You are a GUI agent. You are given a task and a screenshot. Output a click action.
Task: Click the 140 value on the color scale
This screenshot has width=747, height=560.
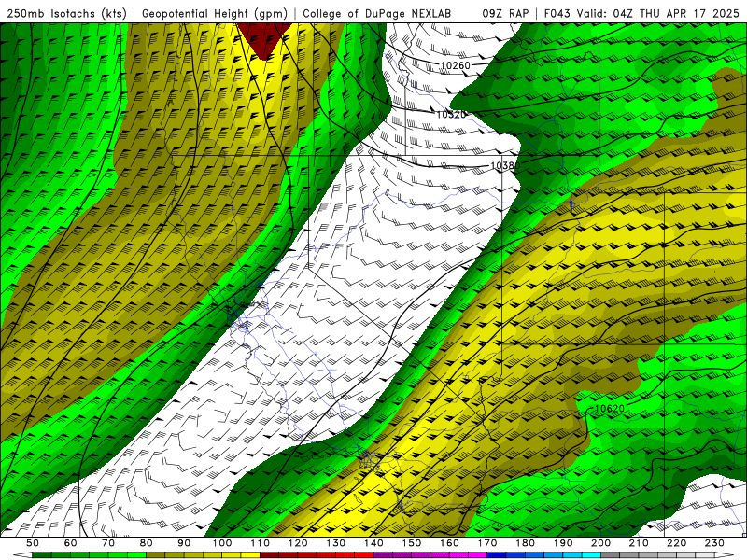pyautogui.click(x=373, y=543)
